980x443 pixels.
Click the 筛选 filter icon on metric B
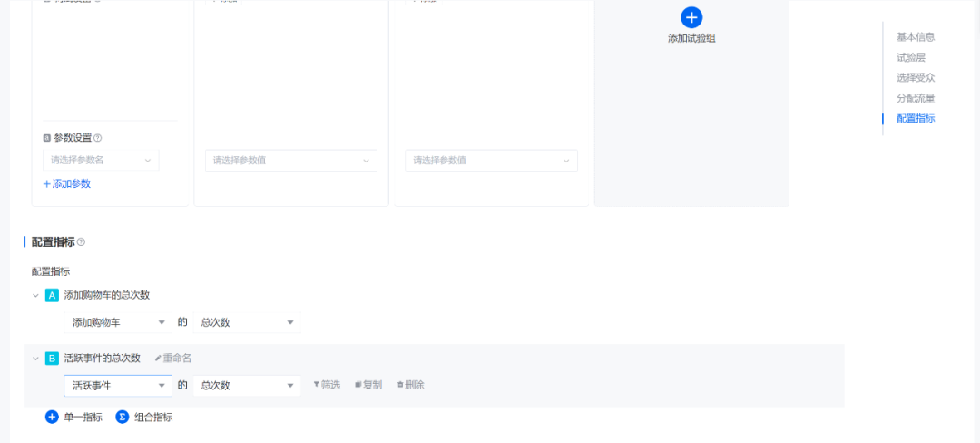click(317, 385)
